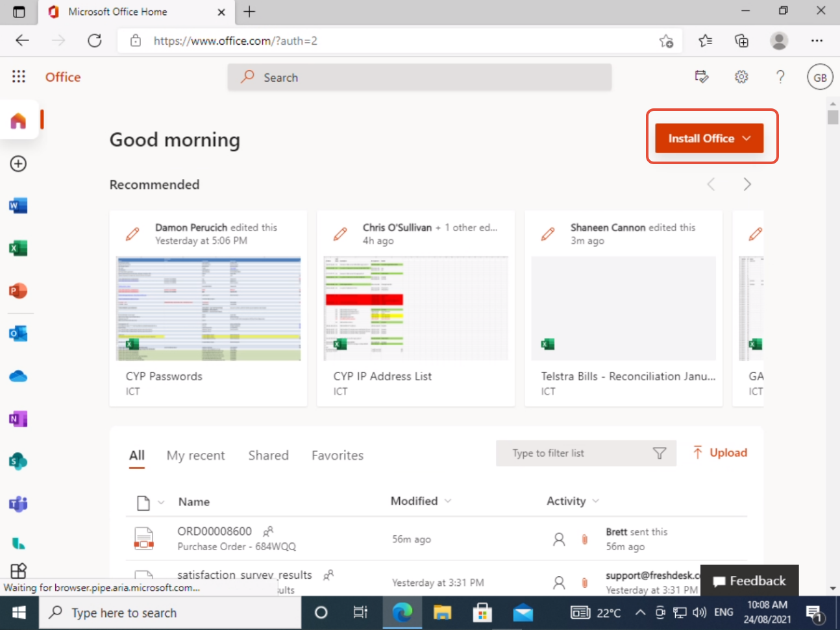Show next recommended documents

(747, 184)
